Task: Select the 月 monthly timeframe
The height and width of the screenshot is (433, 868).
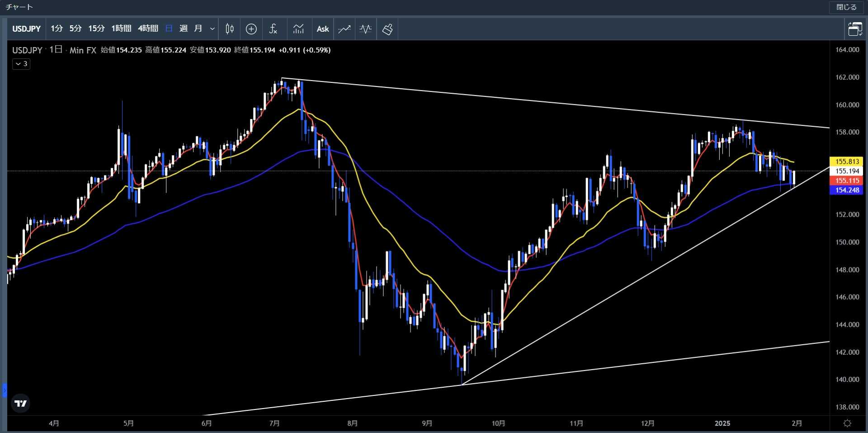Action: (198, 29)
